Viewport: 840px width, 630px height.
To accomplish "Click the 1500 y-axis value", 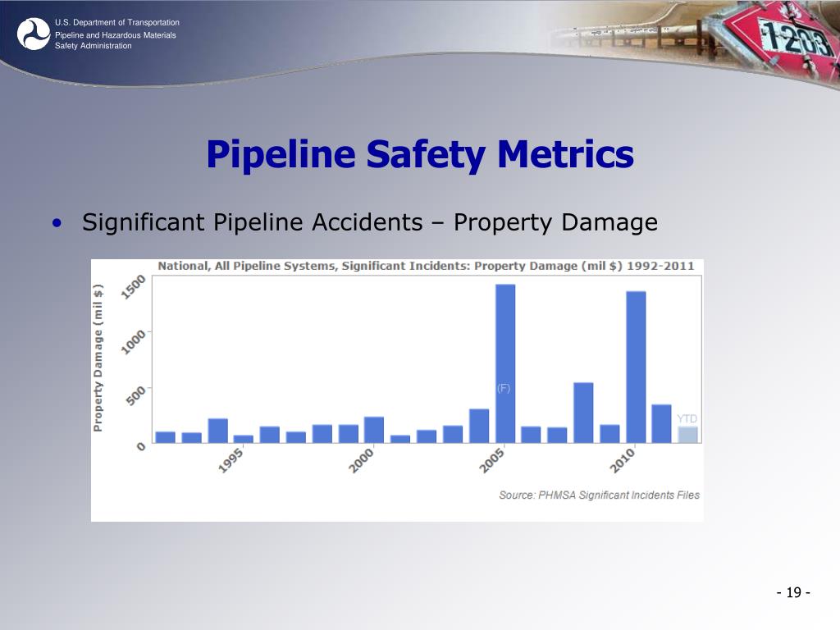I will (x=133, y=286).
